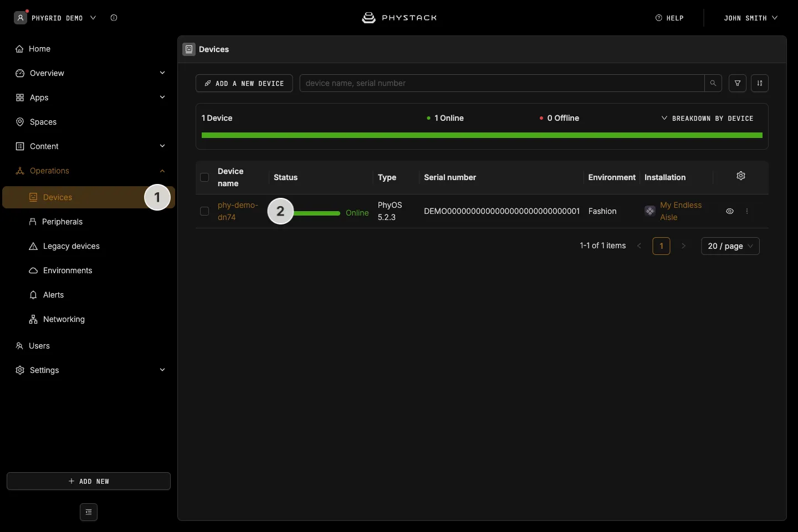
Task: Open Legacy devices under Operations
Action: pos(89,246)
